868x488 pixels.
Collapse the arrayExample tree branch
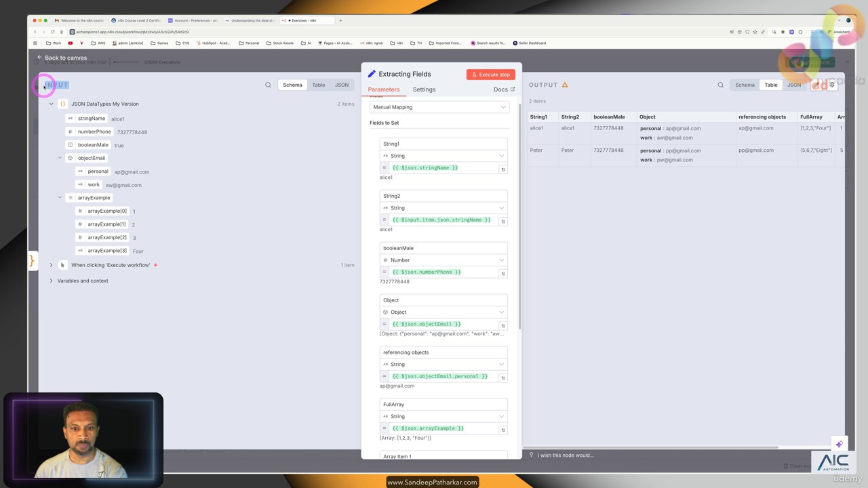click(60, 198)
